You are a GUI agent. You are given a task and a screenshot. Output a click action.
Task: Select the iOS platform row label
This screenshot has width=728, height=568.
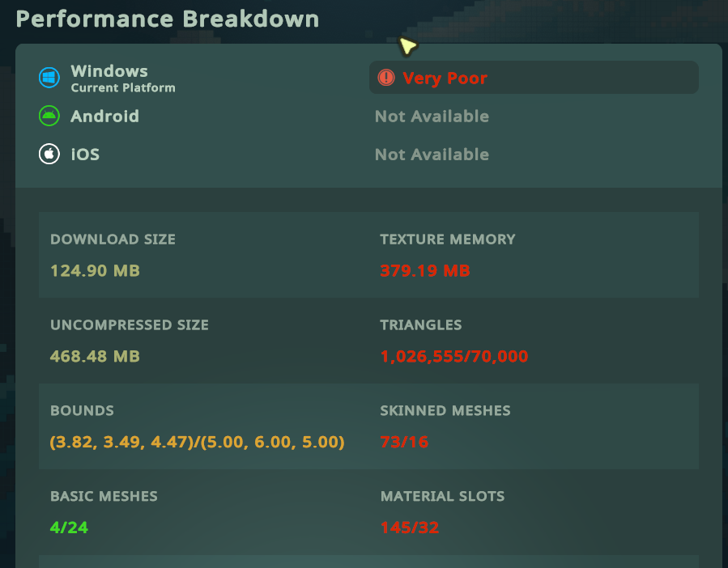[x=85, y=154]
